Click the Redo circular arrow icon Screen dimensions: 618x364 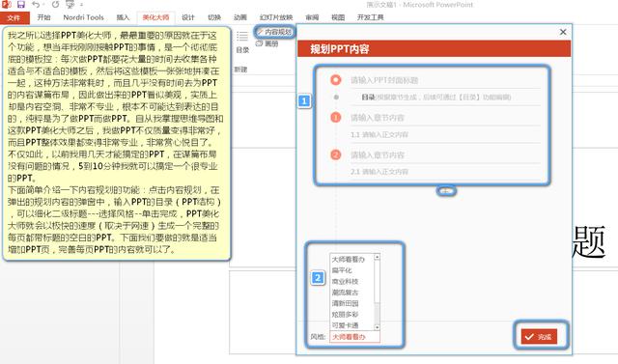point(56,5)
